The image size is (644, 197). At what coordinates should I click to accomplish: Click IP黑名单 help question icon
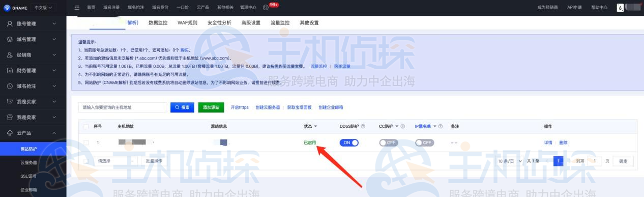[x=441, y=126]
